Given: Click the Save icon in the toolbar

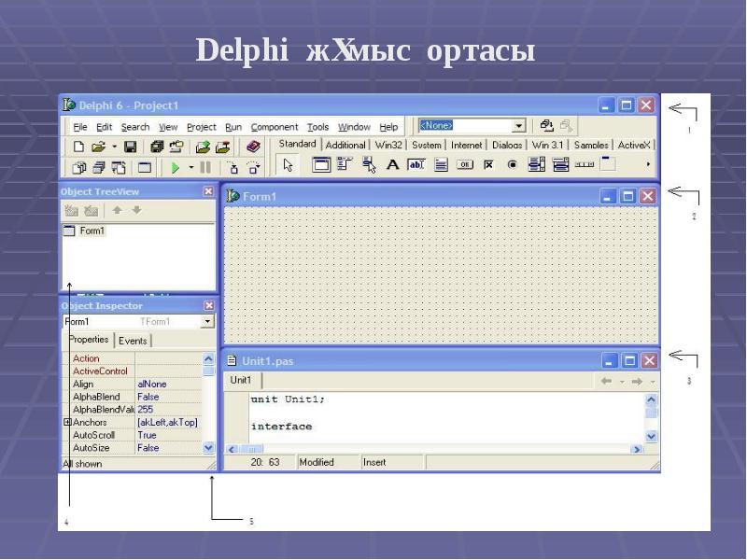Looking at the screenshot, I should pyautogui.click(x=131, y=147).
